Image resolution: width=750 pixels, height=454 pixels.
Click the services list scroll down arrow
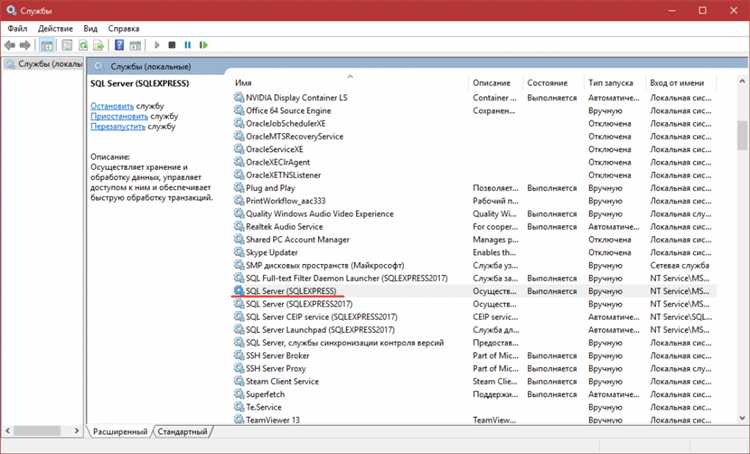(x=742, y=418)
